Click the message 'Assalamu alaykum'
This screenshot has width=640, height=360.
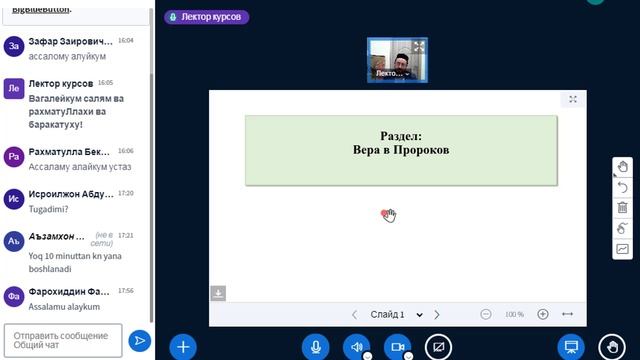tap(64, 307)
